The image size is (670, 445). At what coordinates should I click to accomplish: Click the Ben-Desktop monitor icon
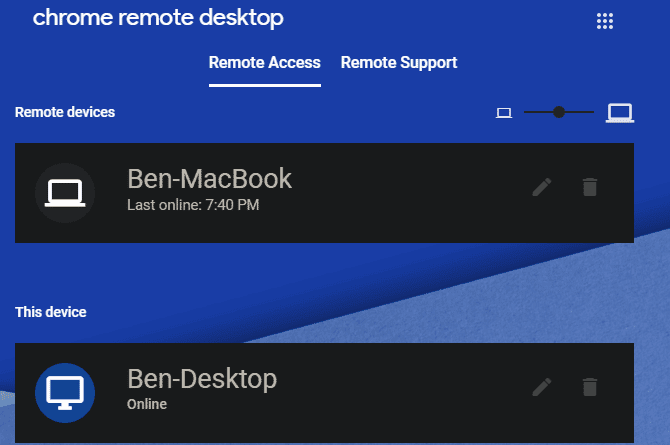[x=65, y=393]
